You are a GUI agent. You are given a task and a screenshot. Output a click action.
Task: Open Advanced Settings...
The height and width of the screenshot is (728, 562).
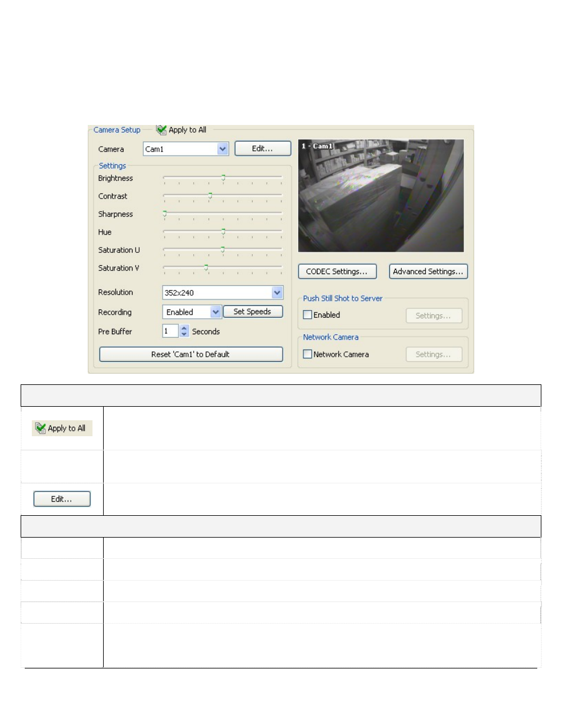[x=428, y=271]
